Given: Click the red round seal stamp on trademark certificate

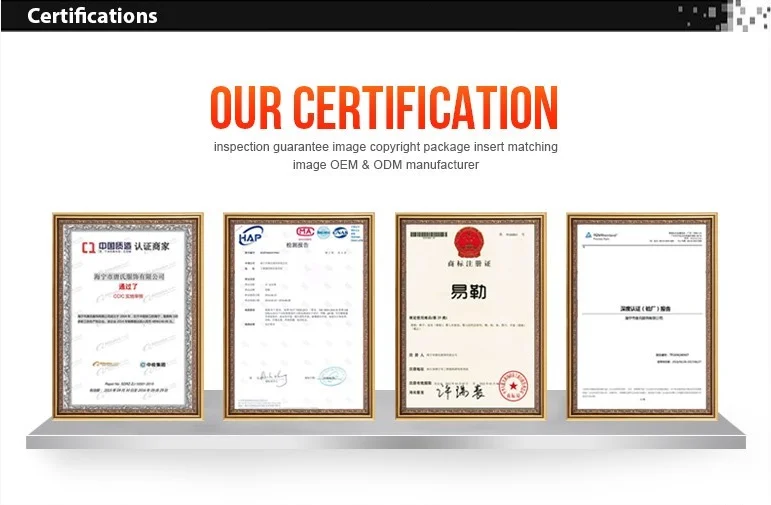Looking at the screenshot, I should tap(513, 386).
